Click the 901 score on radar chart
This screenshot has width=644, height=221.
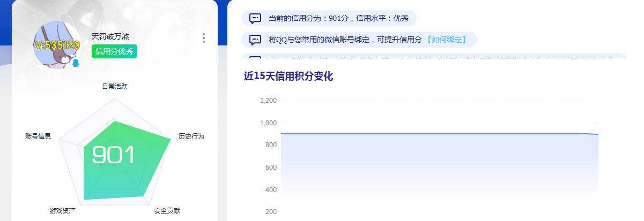point(113,155)
